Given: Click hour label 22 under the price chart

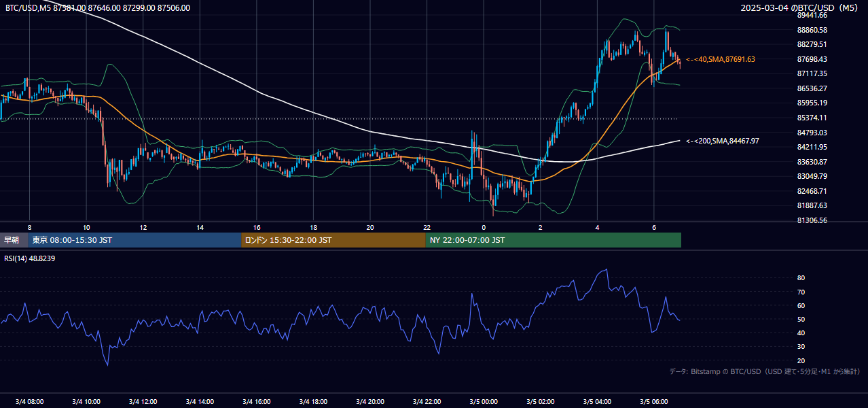Looking at the screenshot, I should point(427,227).
